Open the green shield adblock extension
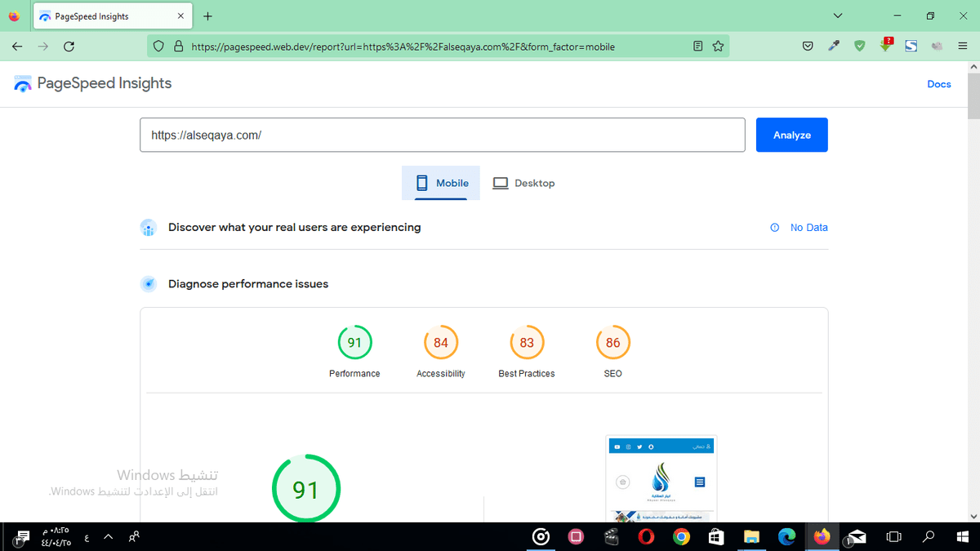 [x=860, y=47]
